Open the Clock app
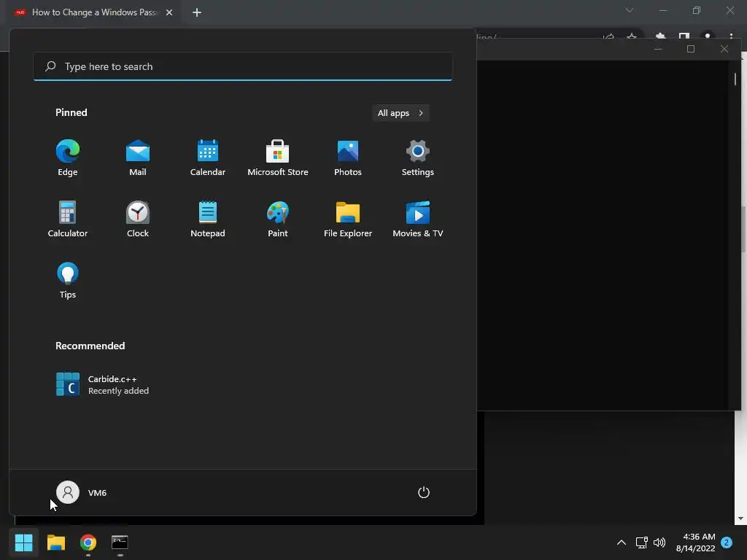This screenshot has width=747, height=560. click(x=138, y=219)
